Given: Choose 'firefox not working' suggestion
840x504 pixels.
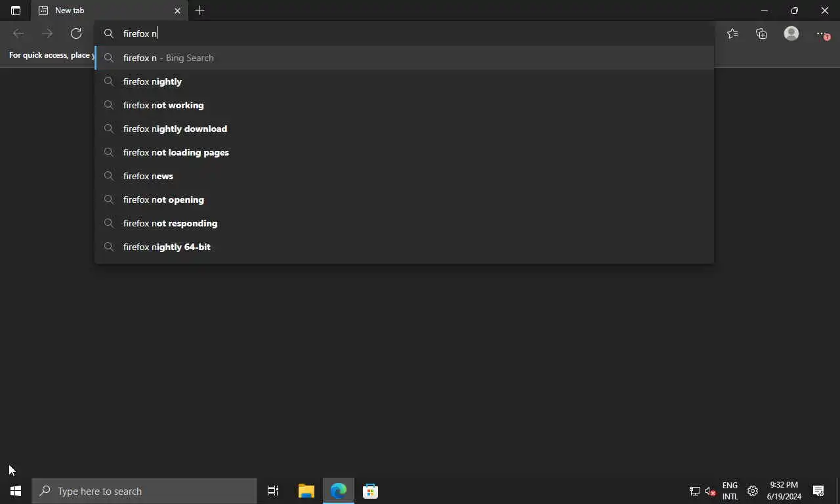Looking at the screenshot, I should point(404,105).
